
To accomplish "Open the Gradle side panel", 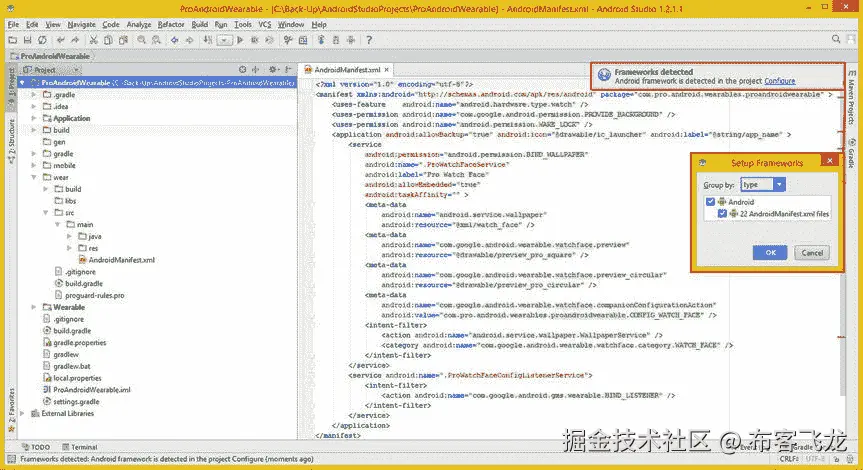I will click(x=851, y=154).
